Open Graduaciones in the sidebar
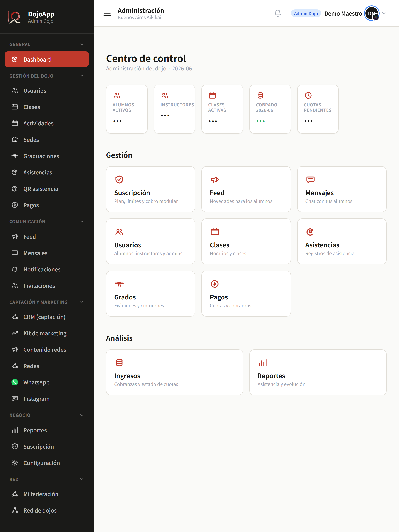 pyautogui.click(x=47, y=156)
